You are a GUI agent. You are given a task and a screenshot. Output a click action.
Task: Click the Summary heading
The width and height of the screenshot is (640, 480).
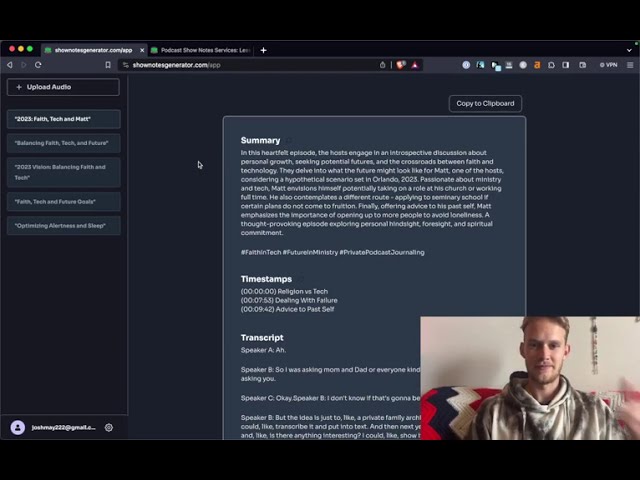[260, 140]
